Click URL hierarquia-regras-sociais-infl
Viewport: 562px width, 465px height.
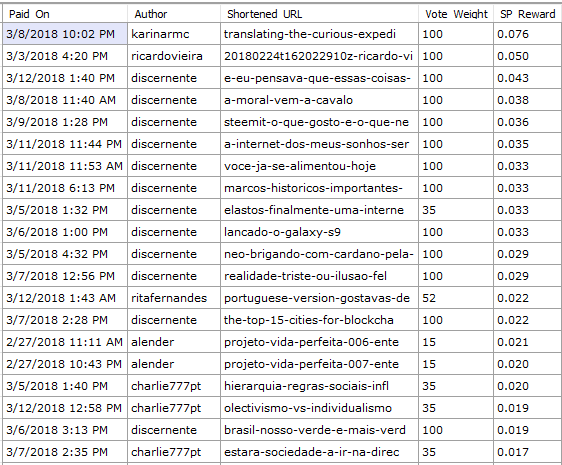point(319,386)
